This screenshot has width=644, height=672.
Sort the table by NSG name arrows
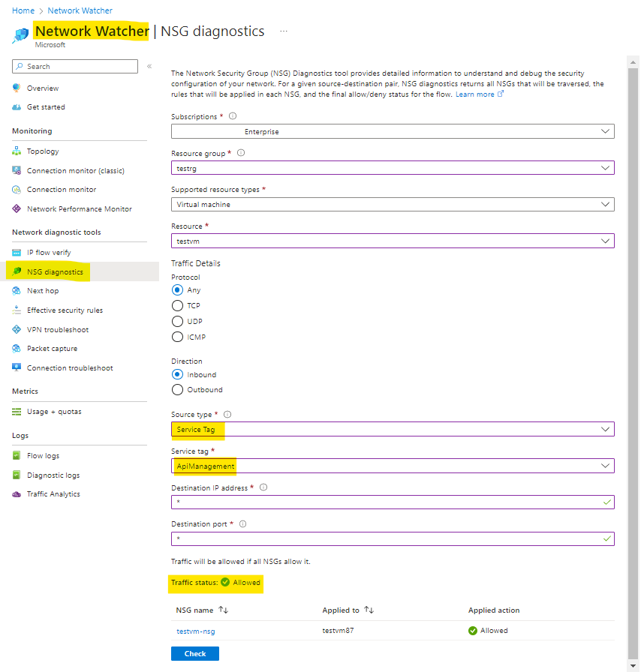pyautogui.click(x=224, y=610)
